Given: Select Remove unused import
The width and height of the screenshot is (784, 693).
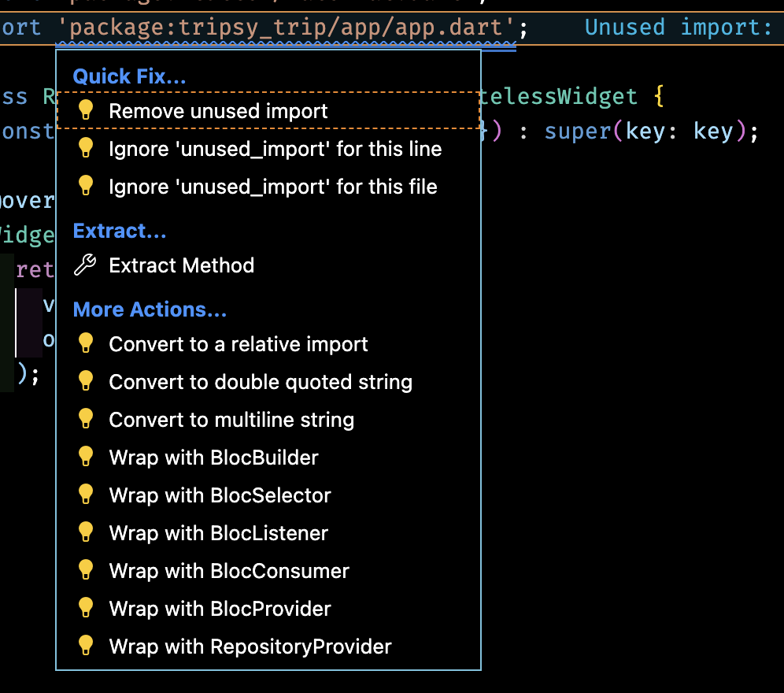Looking at the screenshot, I should pos(216,111).
